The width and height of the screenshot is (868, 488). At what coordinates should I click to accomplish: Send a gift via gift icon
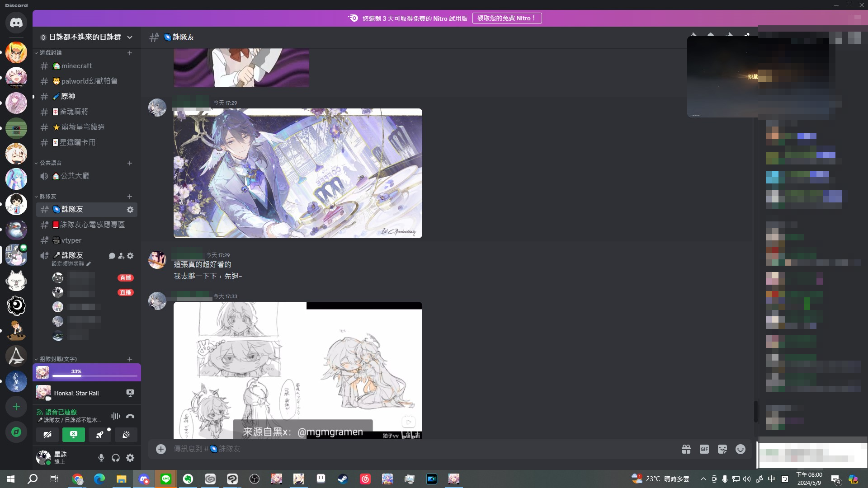[x=686, y=449]
